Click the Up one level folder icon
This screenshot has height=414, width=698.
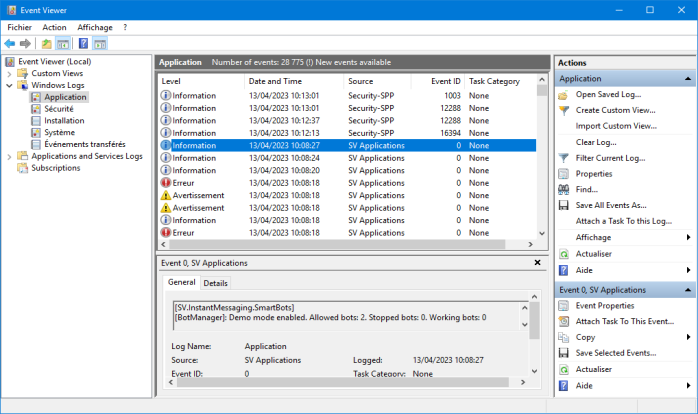click(x=46, y=44)
